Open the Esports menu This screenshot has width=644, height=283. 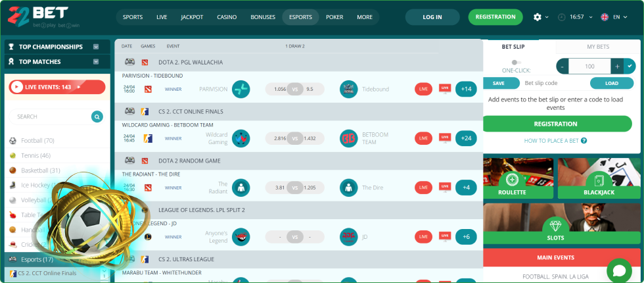coord(301,17)
